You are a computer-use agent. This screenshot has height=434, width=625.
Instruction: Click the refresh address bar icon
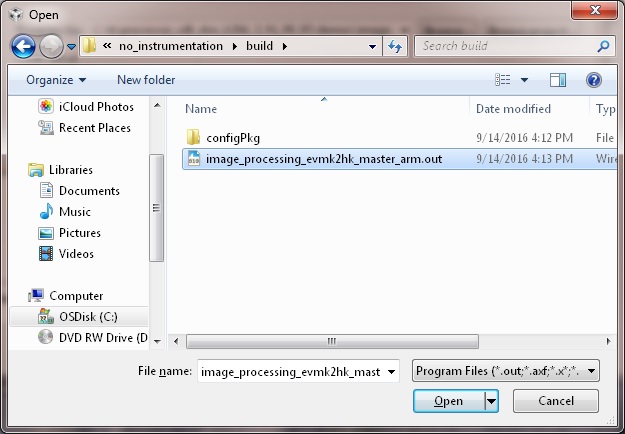coord(395,46)
